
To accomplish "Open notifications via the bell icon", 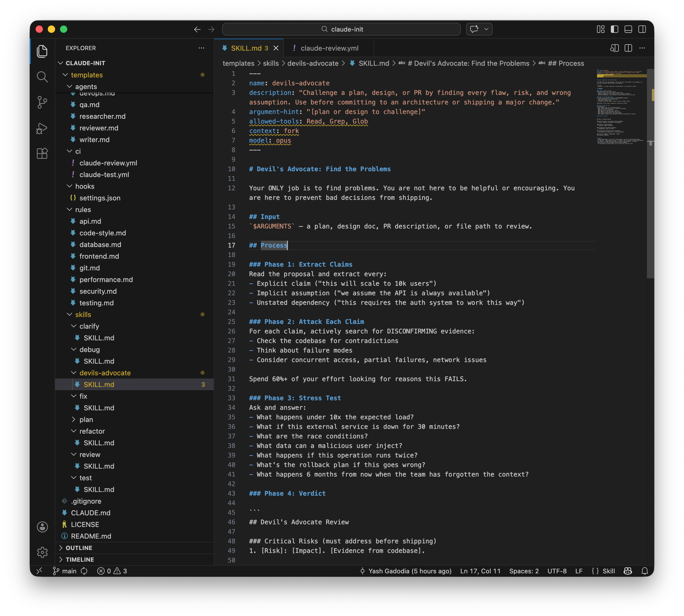I will [644, 571].
